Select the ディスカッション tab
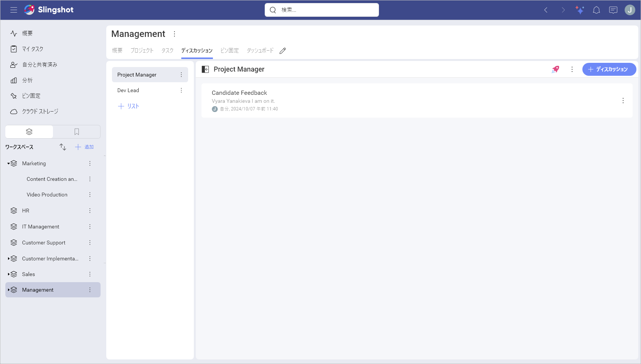Image resolution: width=641 pixels, height=364 pixels. tap(197, 51)
